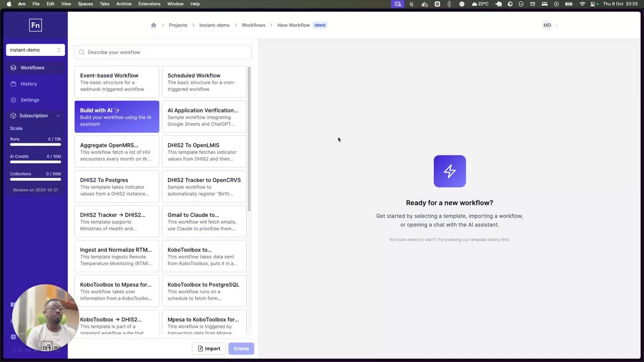Click the Workflows stack icon in the sidebar
The image size is (644, 362).
pyautogui.click(x=14, y=68)
